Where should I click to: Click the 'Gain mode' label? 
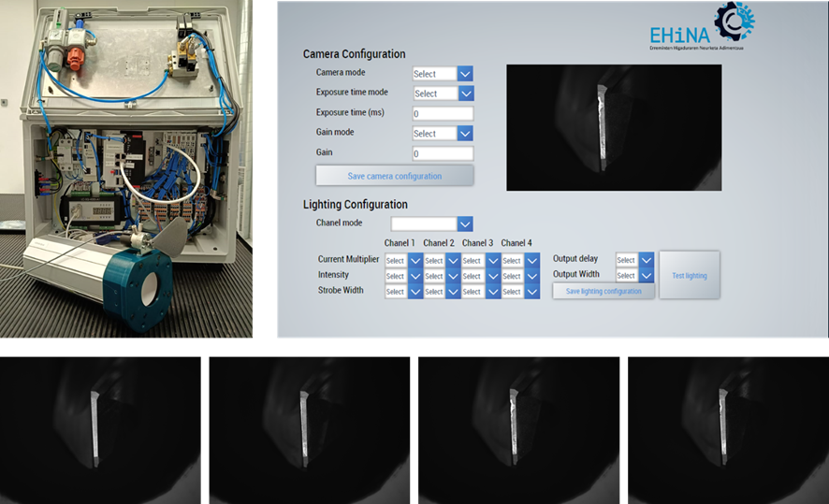pyautogui.click(x=335, y=132)
